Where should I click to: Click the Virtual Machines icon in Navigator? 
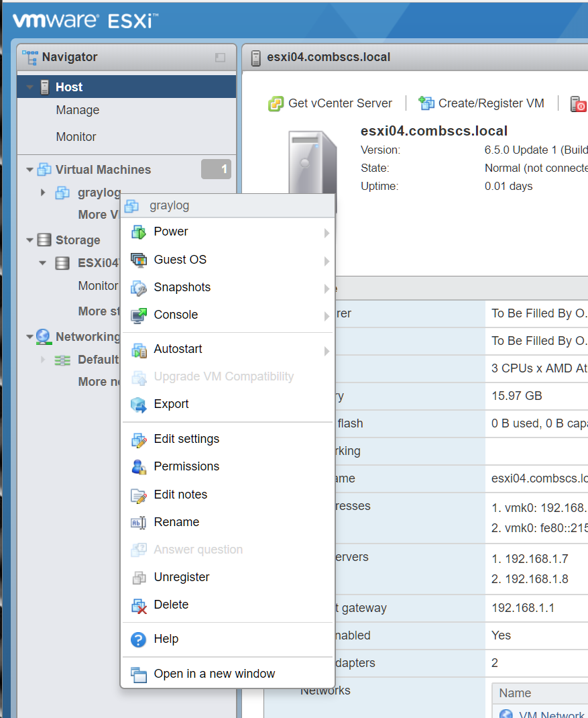(44, 169)
